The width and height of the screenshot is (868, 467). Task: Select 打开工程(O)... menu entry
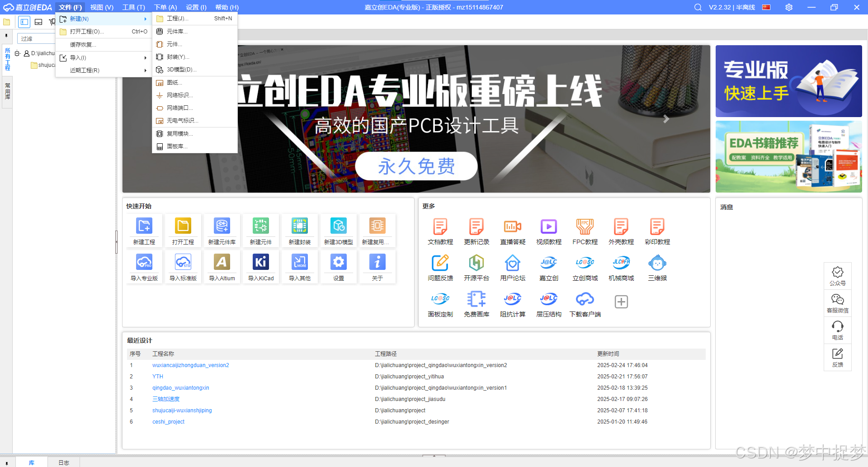click(103, 32)
